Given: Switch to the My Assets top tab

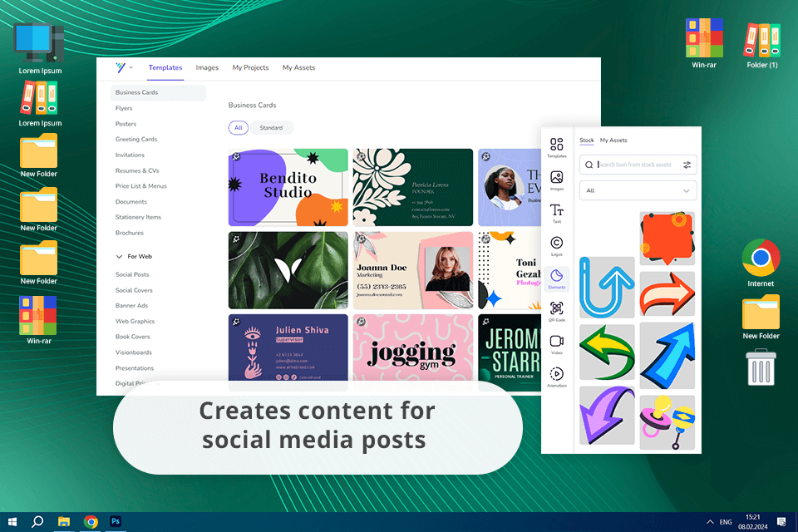Looking at the screenshot, I should click(x=298, y=67).
